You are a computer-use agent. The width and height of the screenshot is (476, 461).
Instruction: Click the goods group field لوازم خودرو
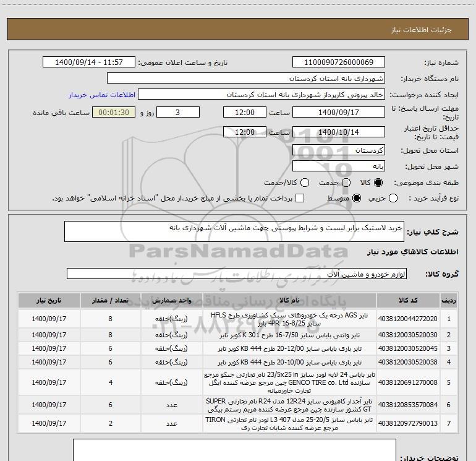pos(237,274)
